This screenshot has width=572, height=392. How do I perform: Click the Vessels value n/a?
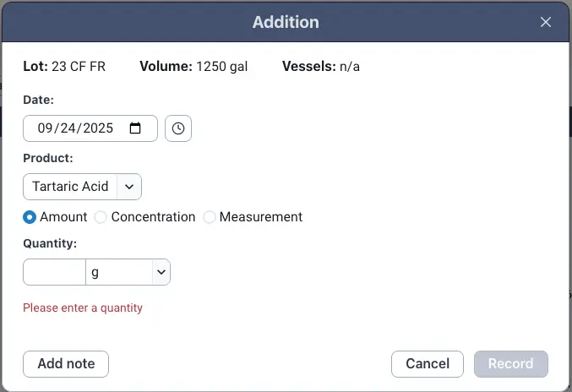coord(350,67)
